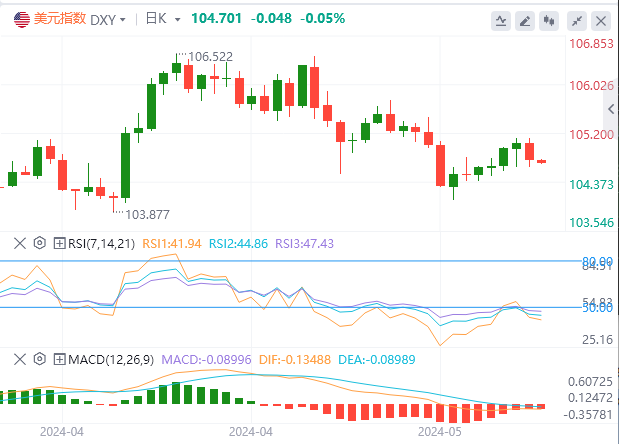This screenshot has height=444, width=619.
Task: Remove the RSI indicator panel
Action: pos(21,242)
